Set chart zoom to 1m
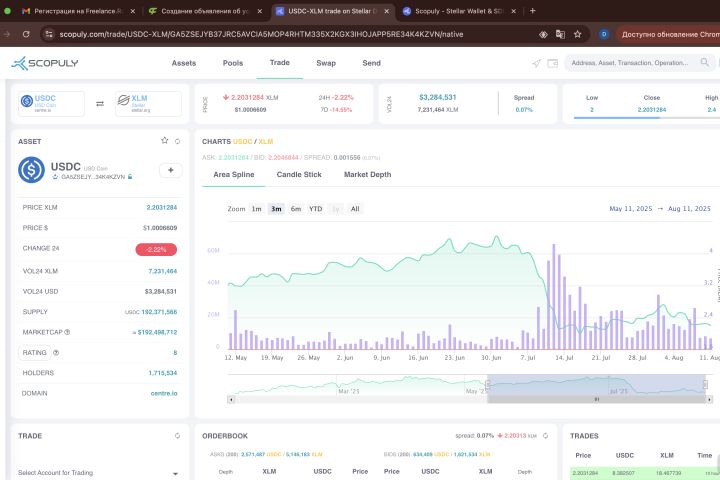This screenshot has width=720, height=480. click(x=256, y=209)
